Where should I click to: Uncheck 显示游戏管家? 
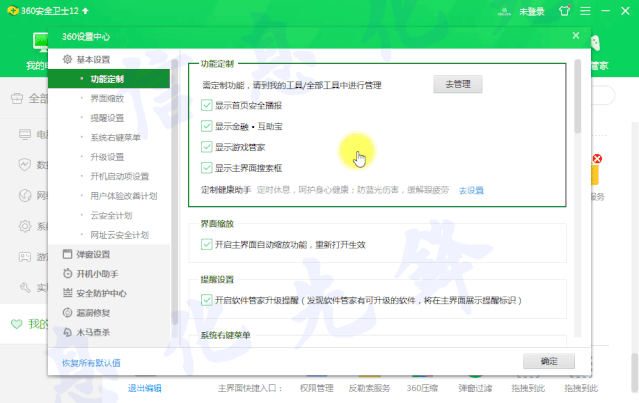tap(207, 147)
